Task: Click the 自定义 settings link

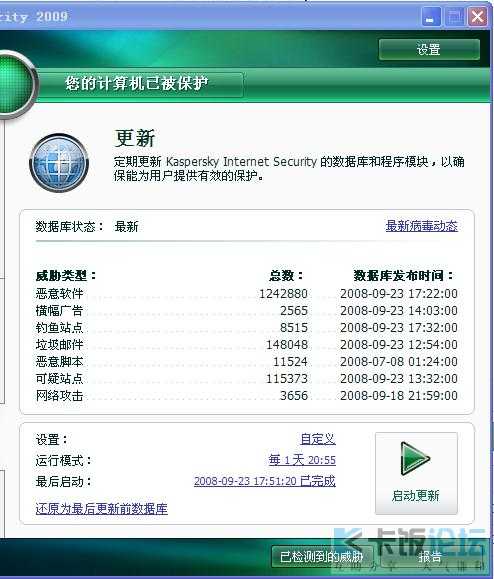Action: coord(318,439)
